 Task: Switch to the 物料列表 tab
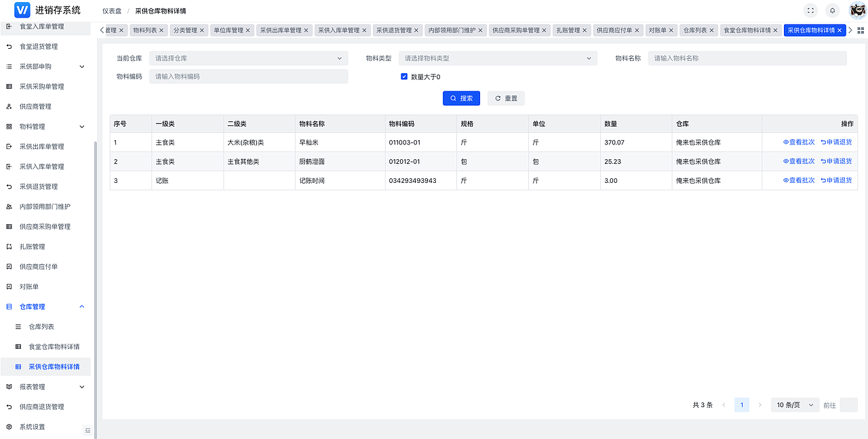pos(144,30)
